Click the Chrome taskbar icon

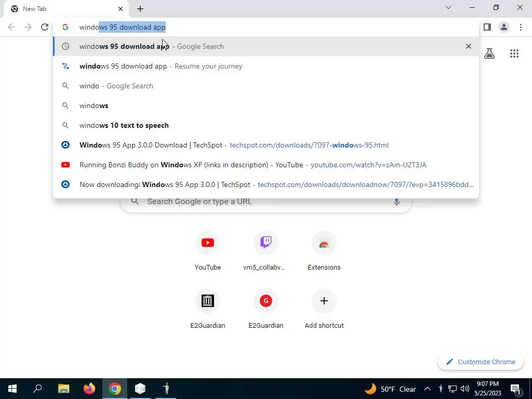pyautogui.click(x=115, y=389)
